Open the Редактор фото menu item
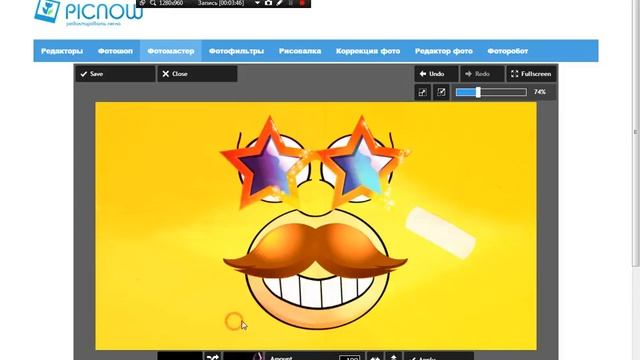 [x=444, y=51]
